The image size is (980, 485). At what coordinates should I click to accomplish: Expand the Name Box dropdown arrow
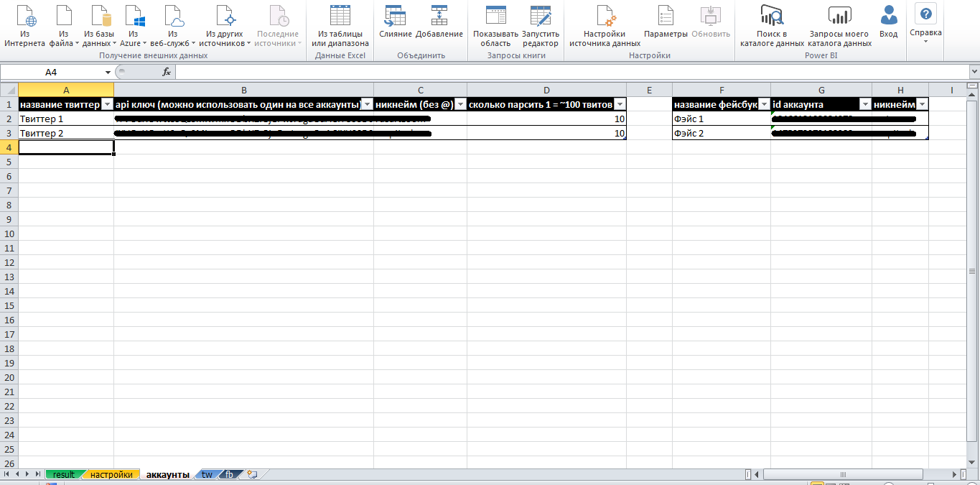108,72
